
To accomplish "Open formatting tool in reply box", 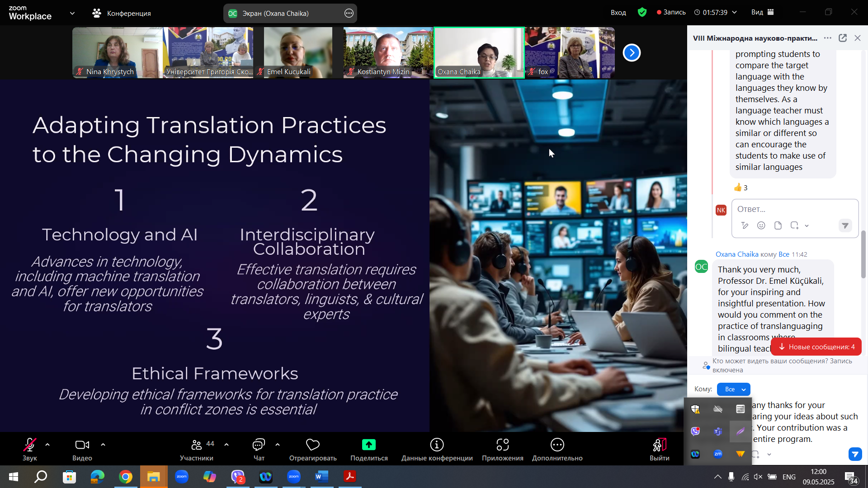I will point(745,225).
